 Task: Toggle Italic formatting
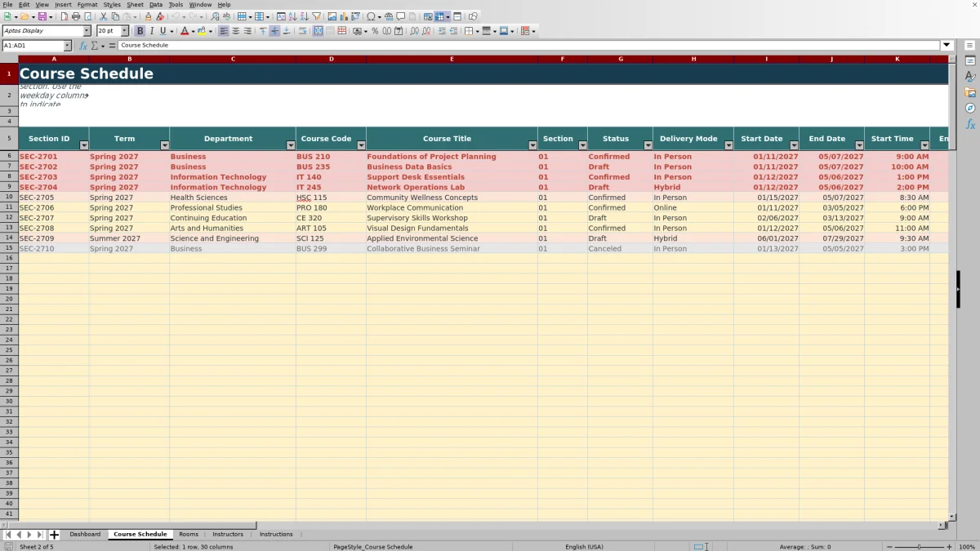pos(151,31)
